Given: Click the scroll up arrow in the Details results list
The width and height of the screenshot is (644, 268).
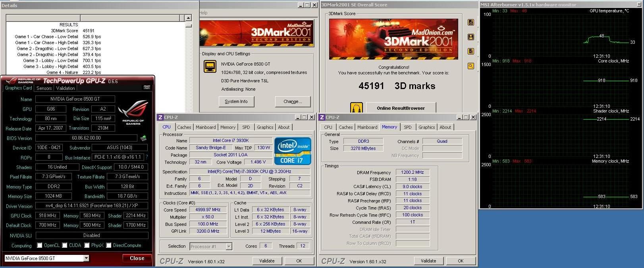Looking at the screenshot, I should (x=188, y=18).
